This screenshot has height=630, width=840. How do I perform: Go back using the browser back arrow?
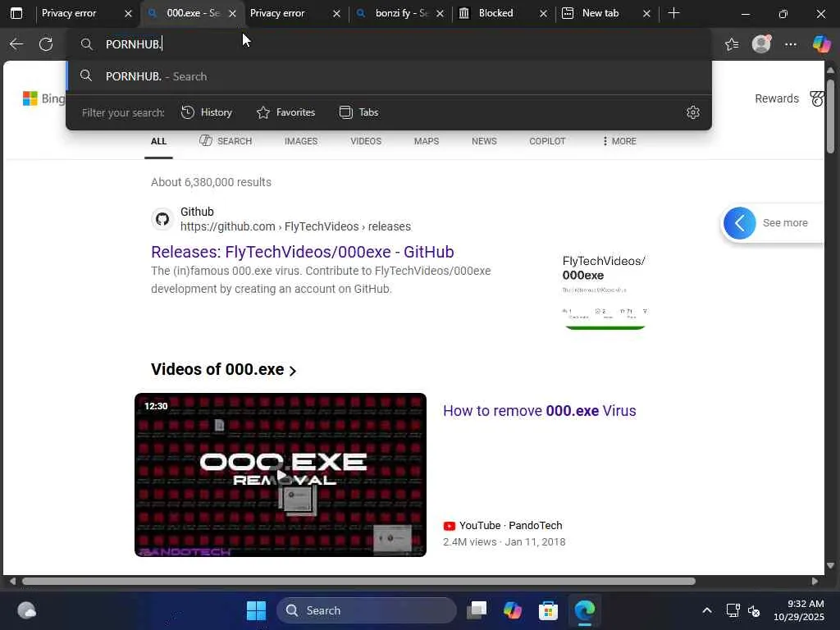tap(16, 44)
